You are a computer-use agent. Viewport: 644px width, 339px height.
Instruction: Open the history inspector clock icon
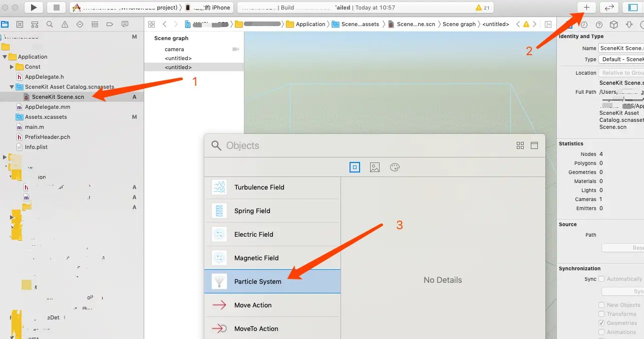[584, 25]
